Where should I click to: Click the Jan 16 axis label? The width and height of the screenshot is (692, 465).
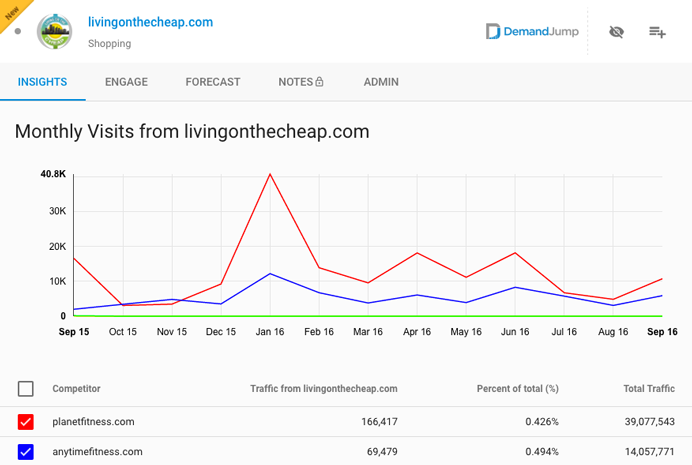coord(270,332)
